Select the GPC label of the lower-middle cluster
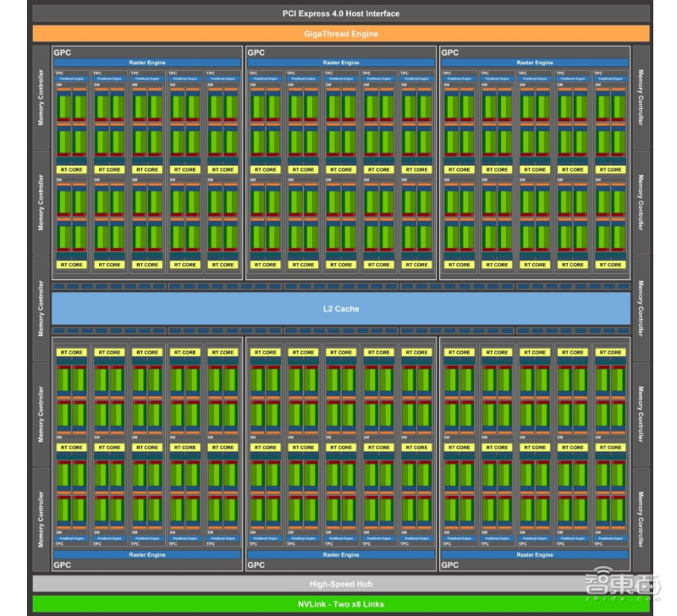Screen dimensions: 677x616 coord(256,564)
